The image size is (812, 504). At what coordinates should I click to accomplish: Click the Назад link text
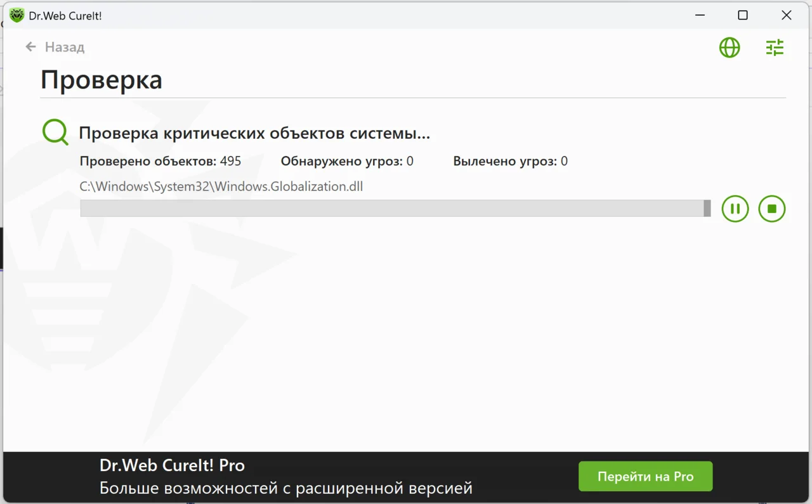[64, 47]
